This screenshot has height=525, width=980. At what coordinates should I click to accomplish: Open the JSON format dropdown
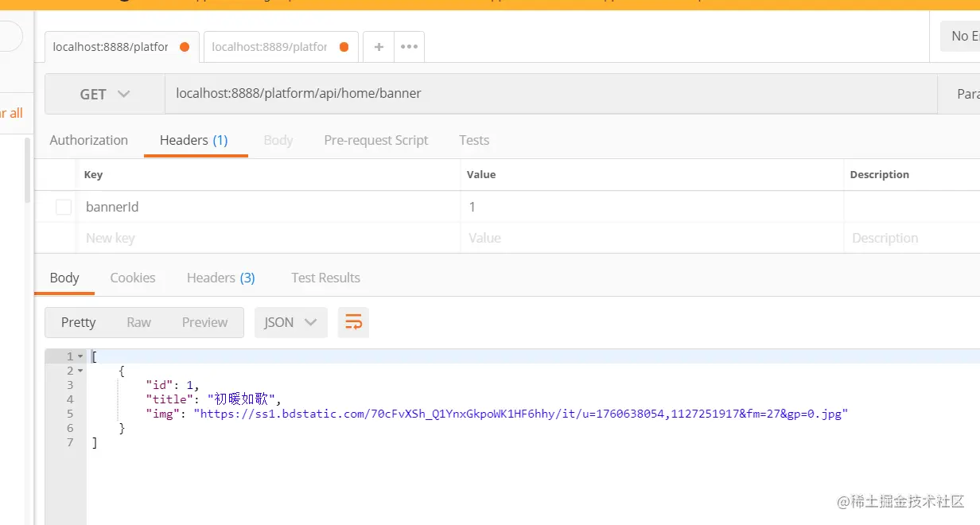click(x=290, y=322)
